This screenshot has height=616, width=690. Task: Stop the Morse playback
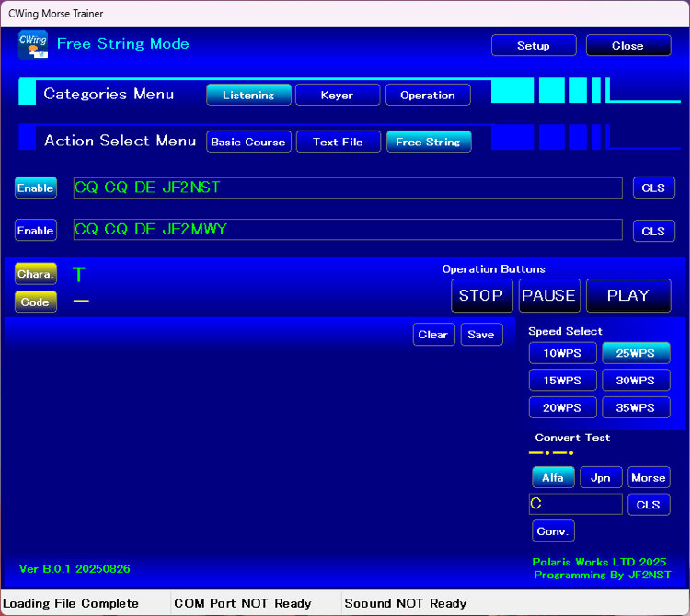(x=481, y=295)
